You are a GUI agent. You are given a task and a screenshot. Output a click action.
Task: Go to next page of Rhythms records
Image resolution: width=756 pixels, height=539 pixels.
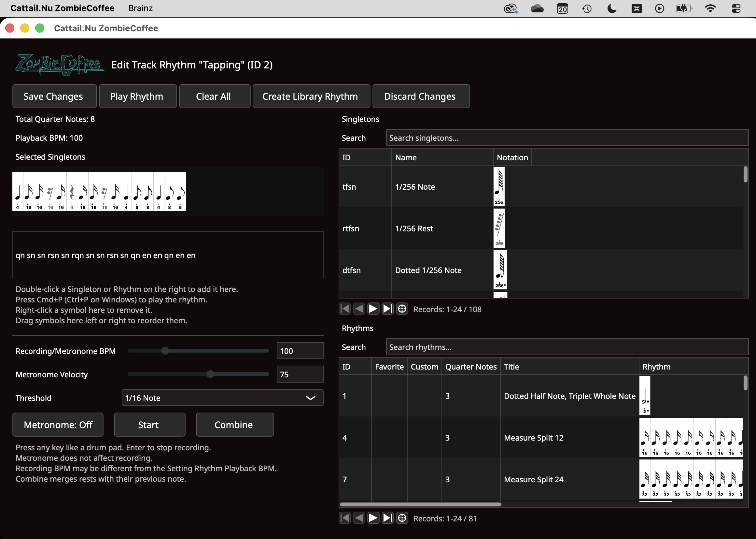[373, 518]
